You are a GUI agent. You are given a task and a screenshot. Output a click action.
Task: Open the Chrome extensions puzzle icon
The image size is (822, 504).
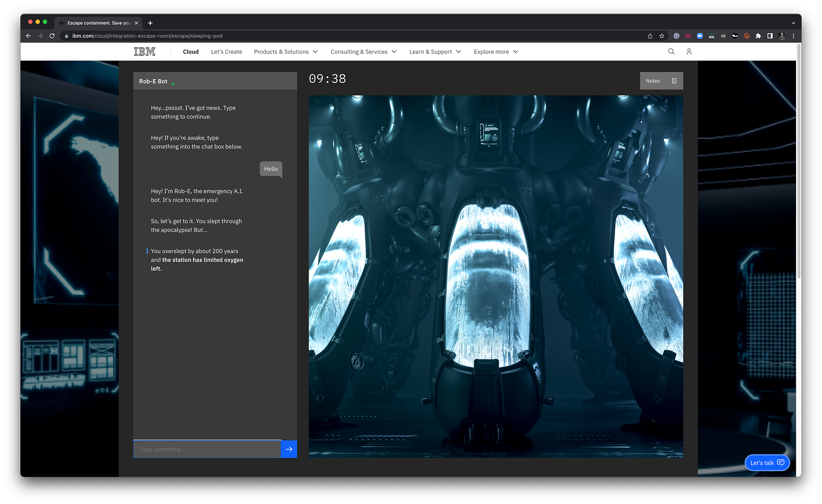758,36
